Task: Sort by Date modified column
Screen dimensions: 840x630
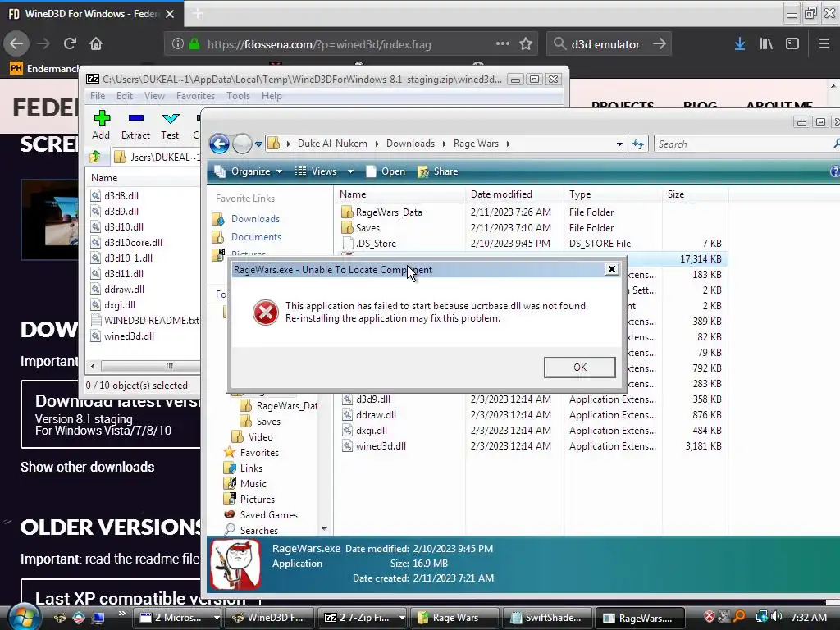Action: 514,194
